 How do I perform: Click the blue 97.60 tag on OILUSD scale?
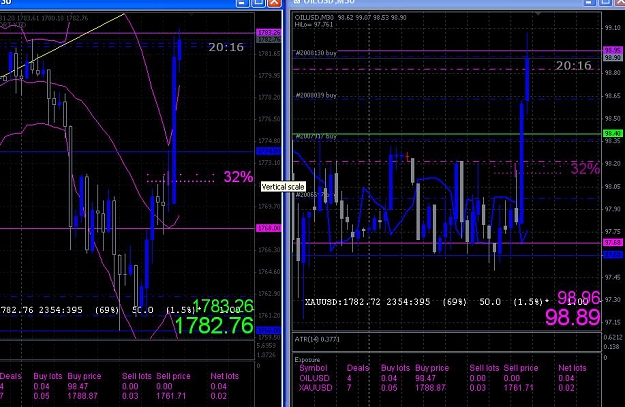click(612, 255)
